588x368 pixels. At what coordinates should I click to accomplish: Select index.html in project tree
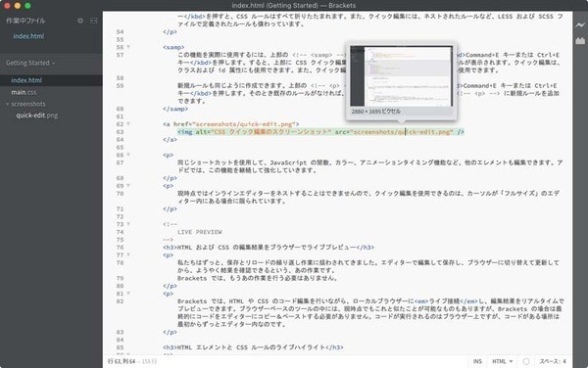26,80
